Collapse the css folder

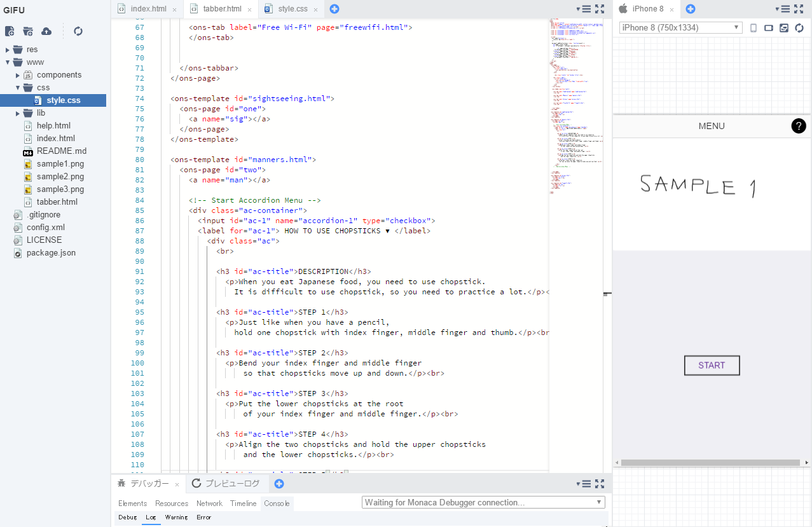pyautogui.click(x=18, y=88)
